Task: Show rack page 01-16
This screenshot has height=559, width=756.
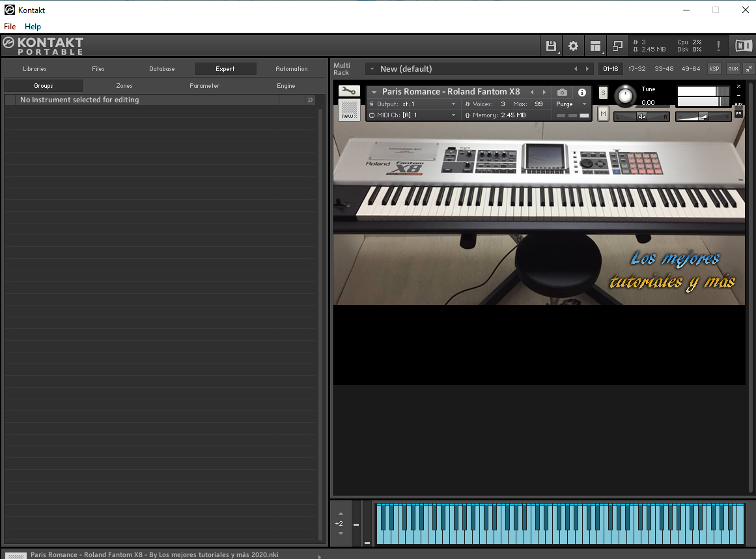Action: 610,69
